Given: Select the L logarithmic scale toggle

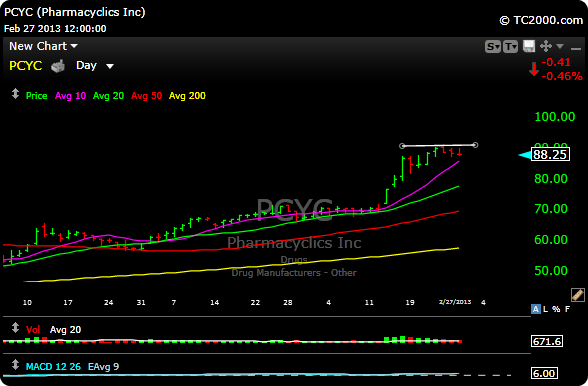Looking at the screenshot, I should [x=545, y=309].
